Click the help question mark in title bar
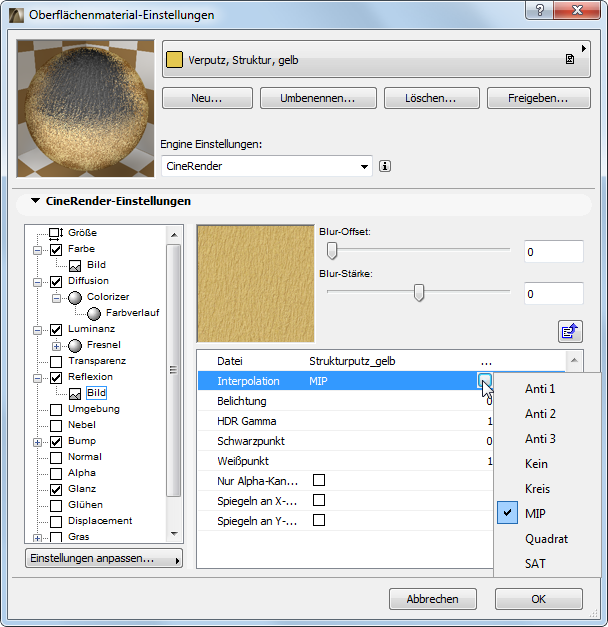This screenshot has height=627, width=608. pyautogui.click(x=540, y=10)
